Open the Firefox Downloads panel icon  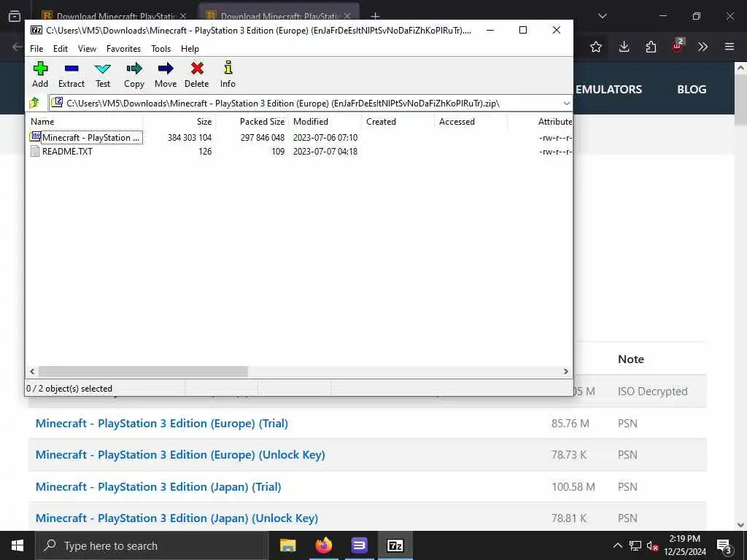click(x=624, y=47)
